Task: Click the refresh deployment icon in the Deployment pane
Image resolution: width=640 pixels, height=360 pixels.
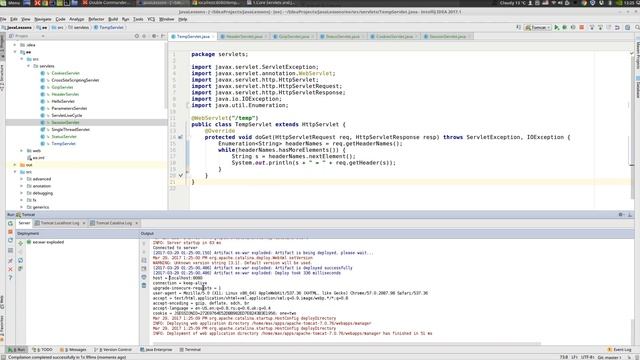Action: (20, 260)
